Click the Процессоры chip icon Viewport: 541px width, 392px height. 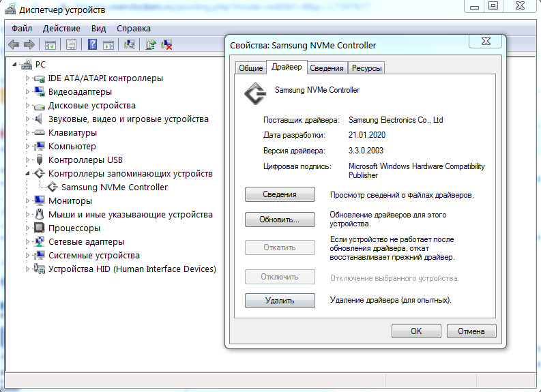coord(40,228)
